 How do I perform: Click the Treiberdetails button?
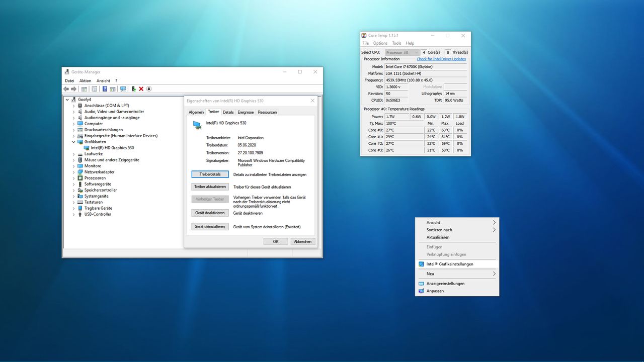tap(210, 174)
